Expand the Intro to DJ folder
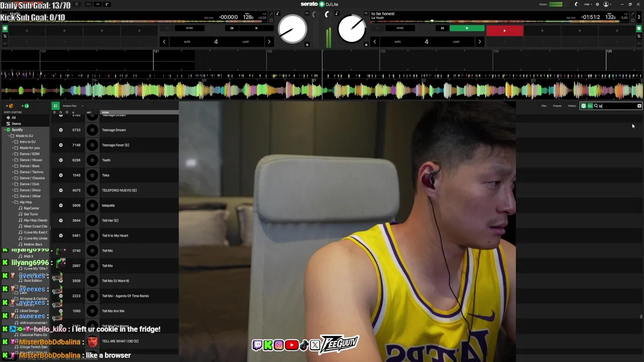This screenshot has width=644, height=362. coord(13,142)
